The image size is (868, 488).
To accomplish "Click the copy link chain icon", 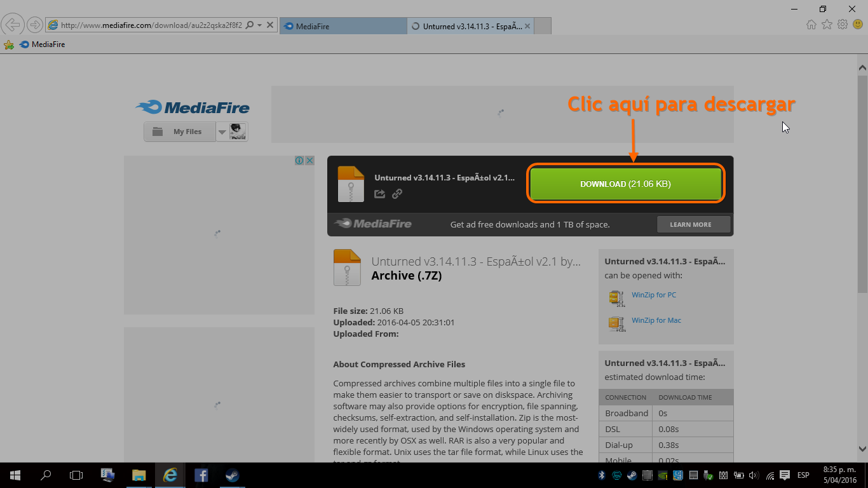I will tap(397, 194).
